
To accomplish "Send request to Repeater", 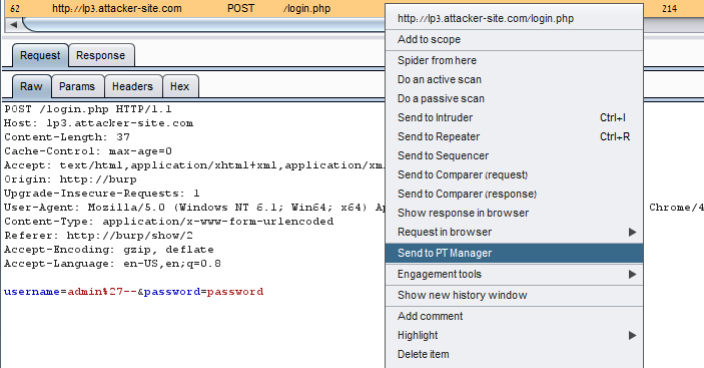I will pyautogui.click(x=514, y=137).
